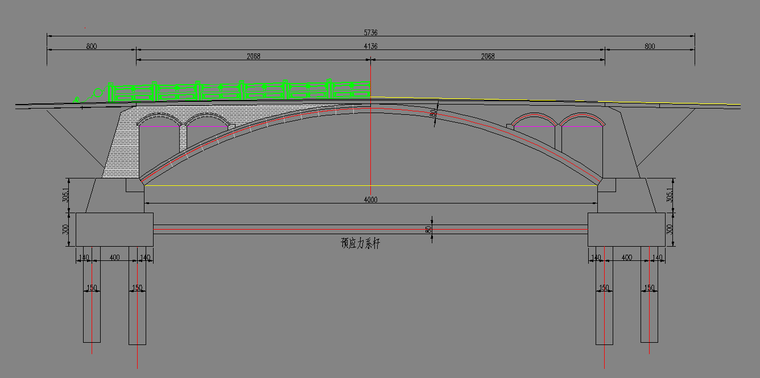This screenshot has width=760, height=378.
Task: Select the 5736 overall dimension text
Action: [370, 32]
